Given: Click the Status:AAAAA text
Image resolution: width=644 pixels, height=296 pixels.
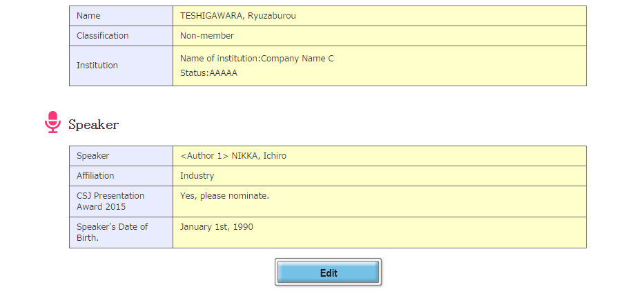Looking at the screenshot, I should point(208,74).
